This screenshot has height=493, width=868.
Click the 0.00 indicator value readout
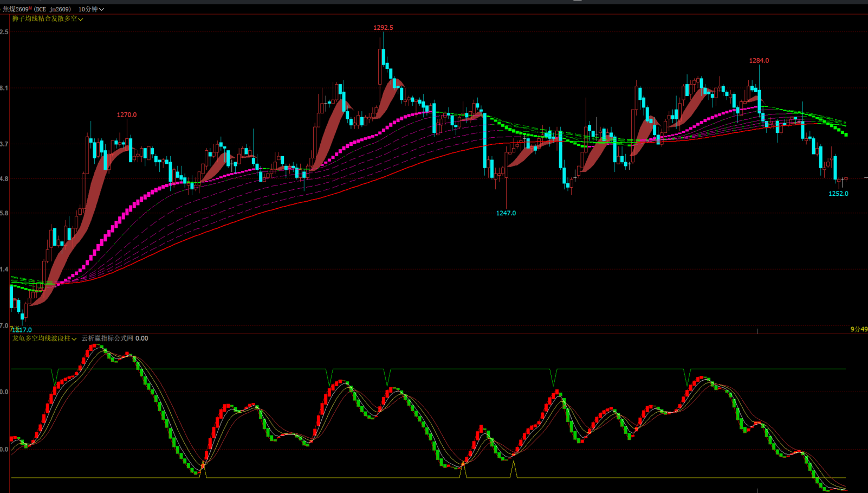(141, 338)
